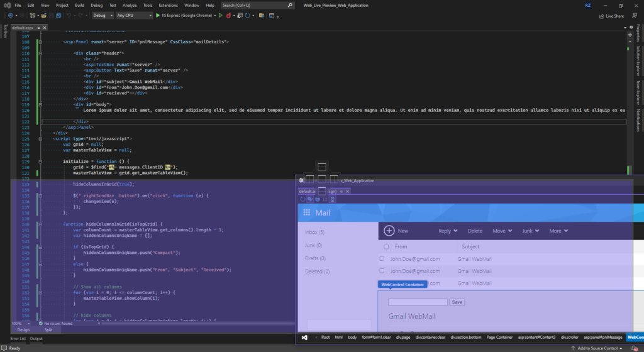
Task: Start debugging with green IIS Express play icon
Action: (x=158, y=16)
